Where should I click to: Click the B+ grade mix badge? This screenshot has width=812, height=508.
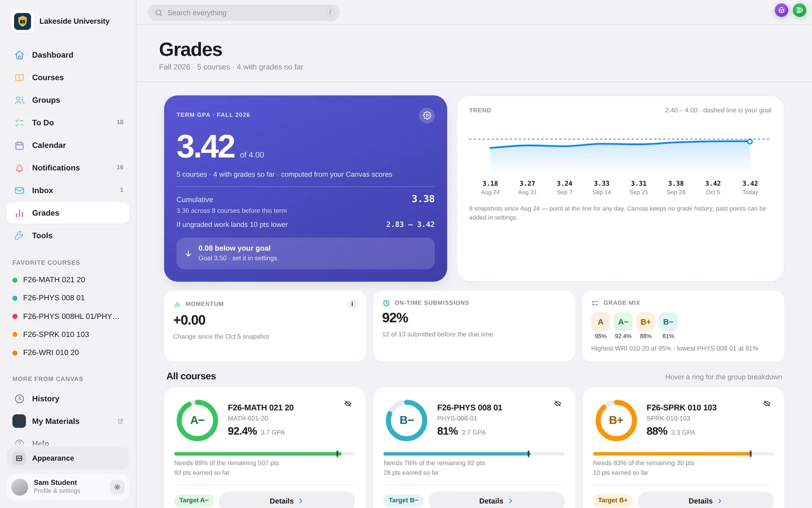[x=646, y=322]
